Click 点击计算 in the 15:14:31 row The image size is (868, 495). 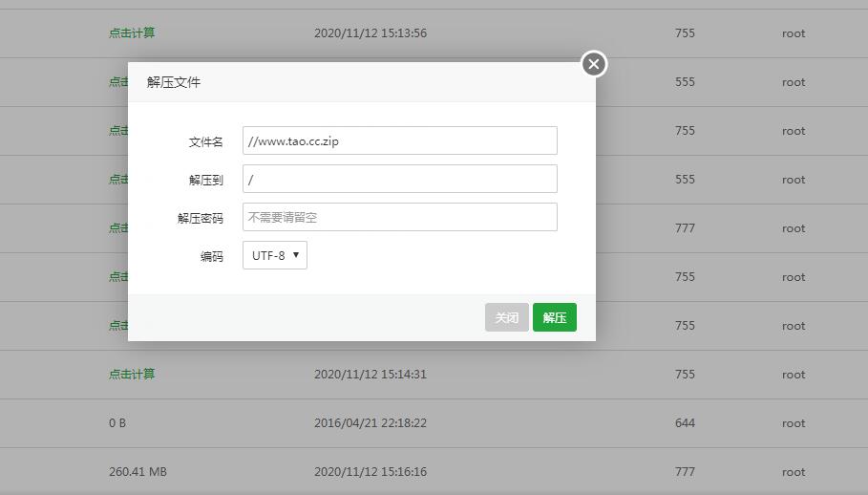[x=132, y=374]
